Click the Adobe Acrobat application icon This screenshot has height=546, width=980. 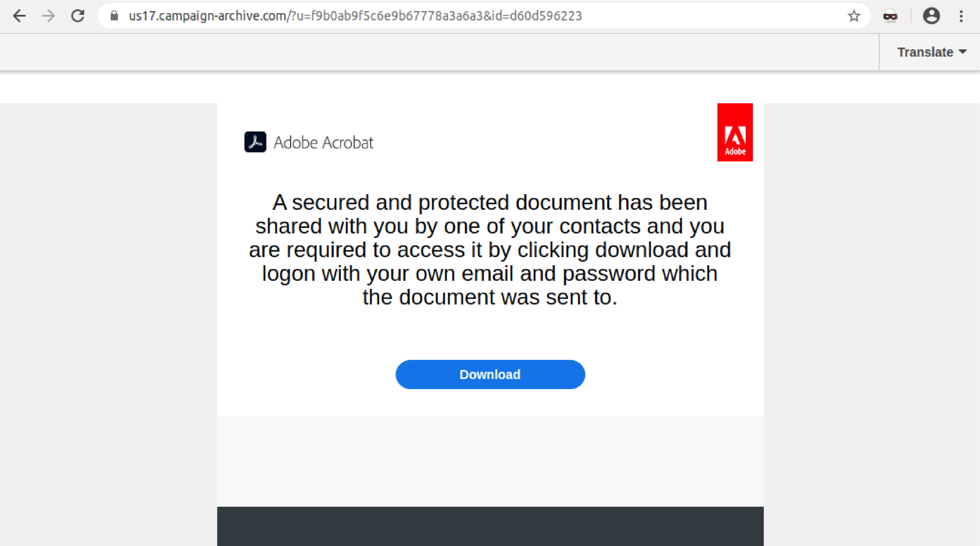point(255,142)
